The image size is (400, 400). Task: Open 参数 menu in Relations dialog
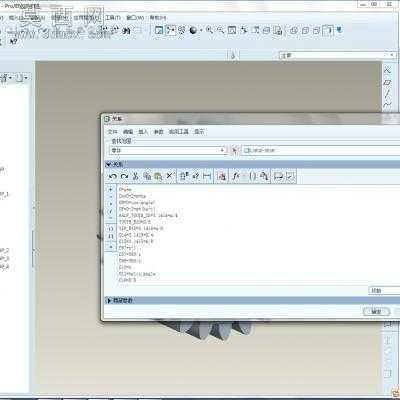coord(158,132)
